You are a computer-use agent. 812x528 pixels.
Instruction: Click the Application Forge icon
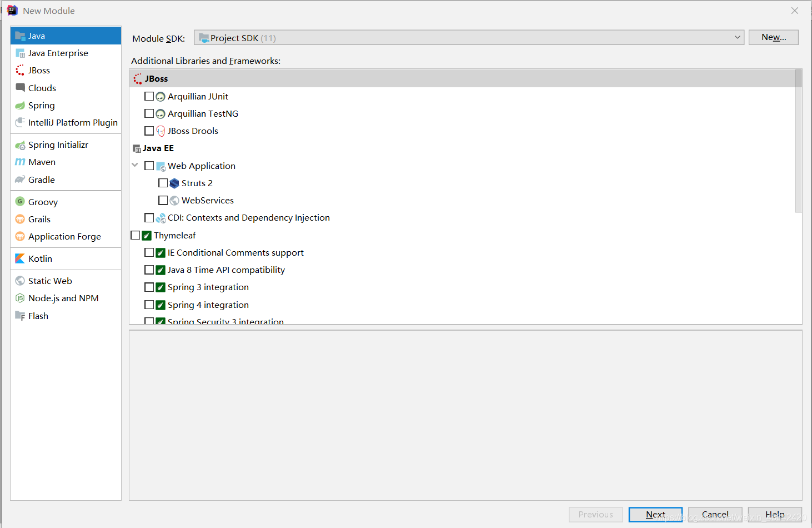point(20,236)
